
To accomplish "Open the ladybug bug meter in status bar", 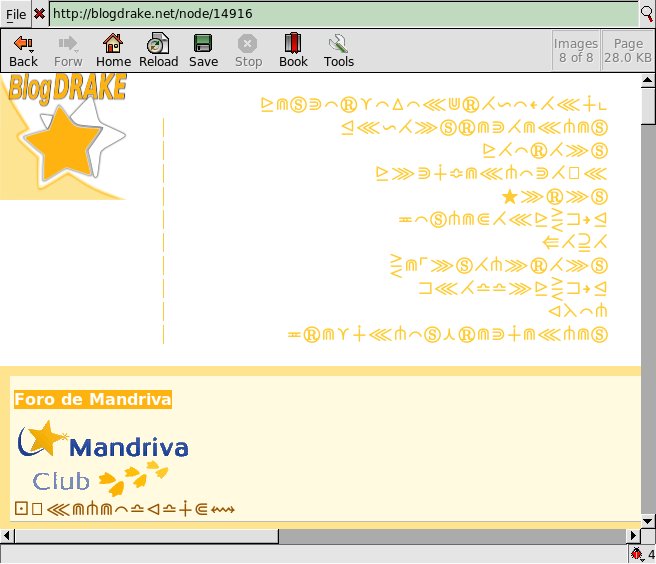I will point(637,554).
